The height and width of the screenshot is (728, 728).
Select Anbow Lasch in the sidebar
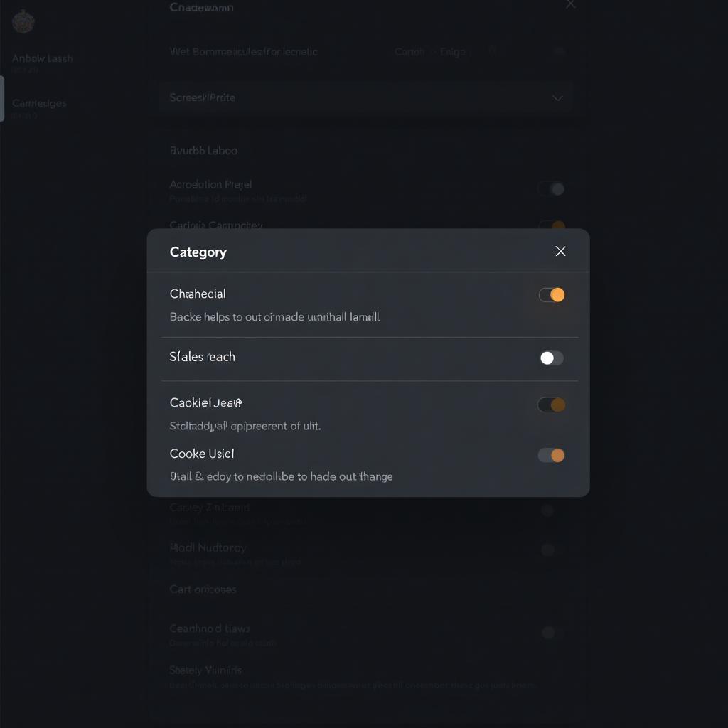[42, 58]
